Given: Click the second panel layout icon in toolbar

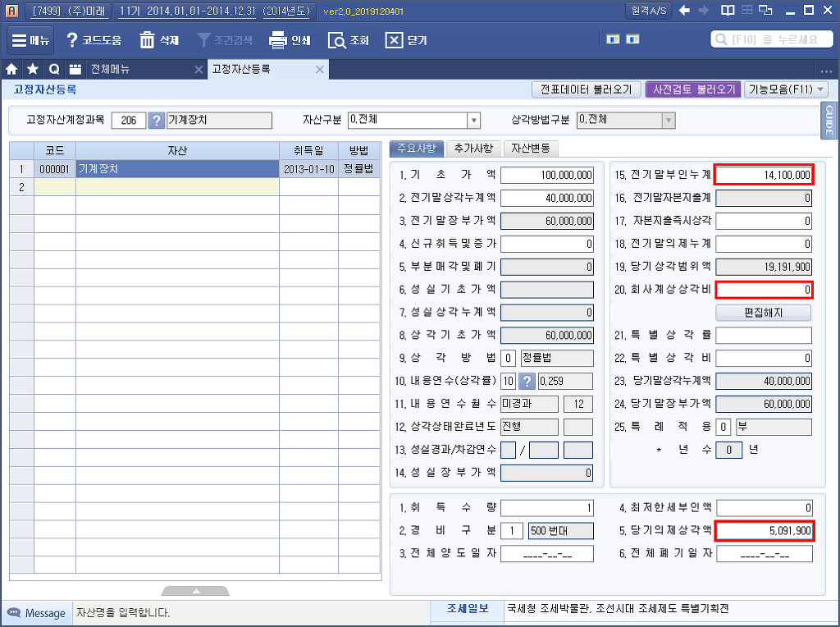Looking at the screenshot, I should [x=632, y=39].
